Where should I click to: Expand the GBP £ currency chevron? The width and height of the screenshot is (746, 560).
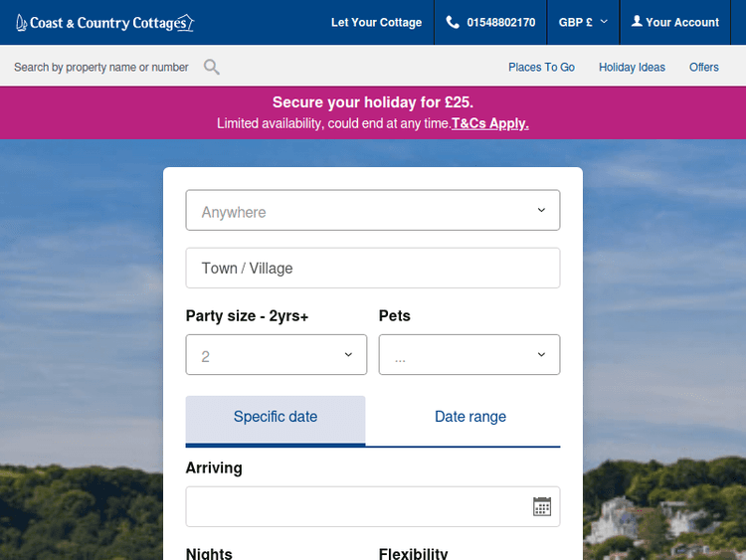click(x=604, y=22)
